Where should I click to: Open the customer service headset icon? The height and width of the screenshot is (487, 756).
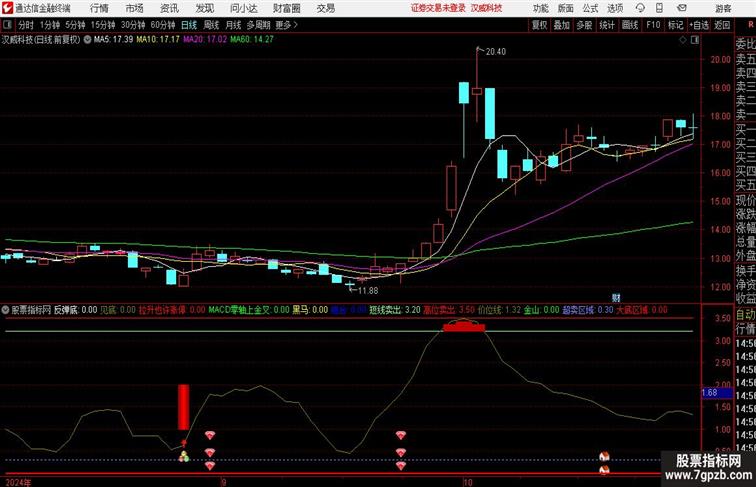(x=640, y=8)
